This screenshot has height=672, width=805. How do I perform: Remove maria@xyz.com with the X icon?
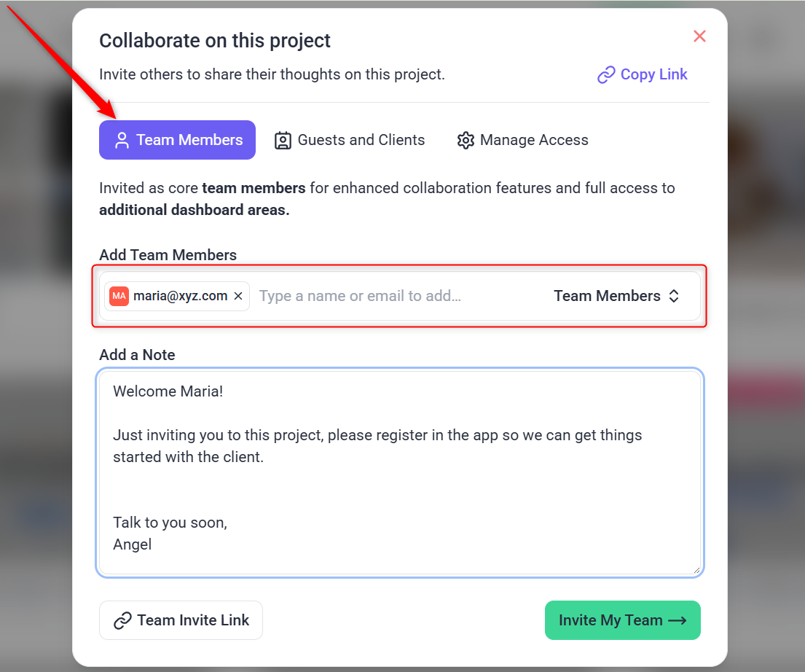pos(238,297)
